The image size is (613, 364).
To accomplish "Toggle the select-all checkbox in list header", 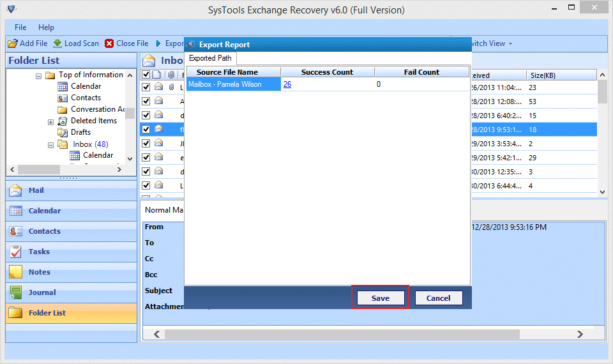I will coord(146,75).
